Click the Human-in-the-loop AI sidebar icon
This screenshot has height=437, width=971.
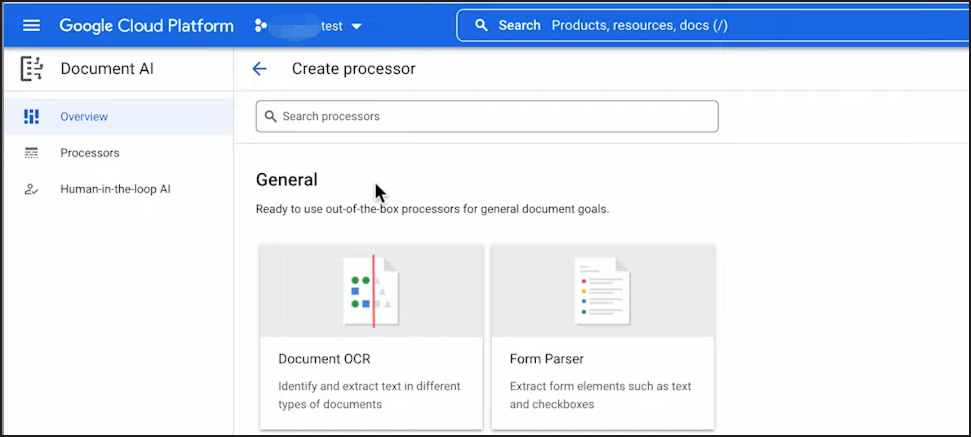(x=31, y=189)
